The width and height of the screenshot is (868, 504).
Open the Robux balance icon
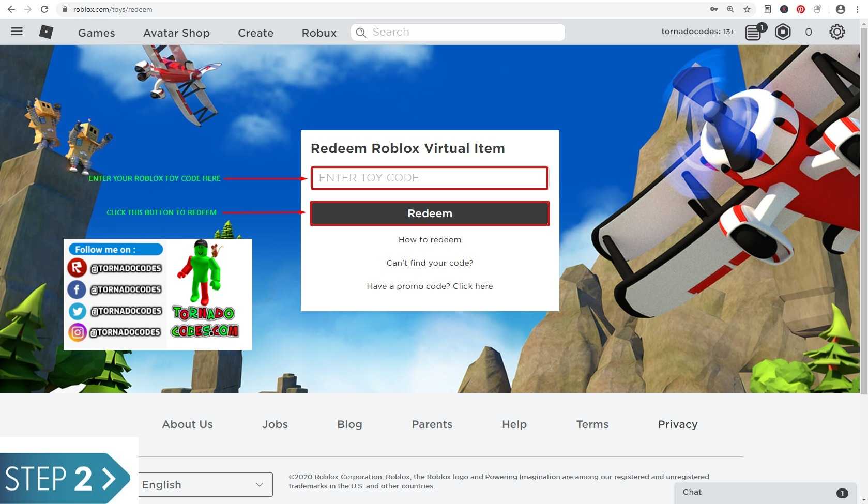783,32
